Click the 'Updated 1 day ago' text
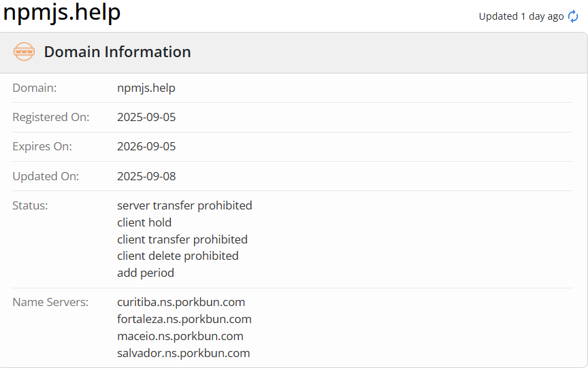 coord(521,16)
